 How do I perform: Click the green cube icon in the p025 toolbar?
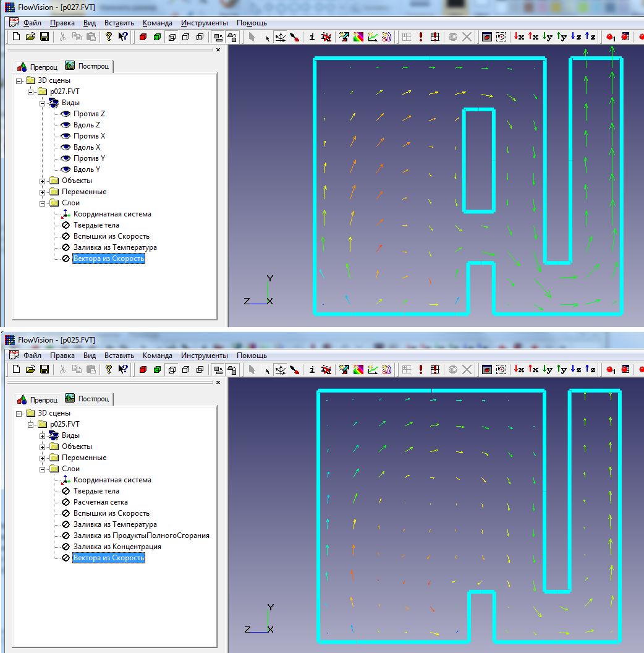[157, 369]
